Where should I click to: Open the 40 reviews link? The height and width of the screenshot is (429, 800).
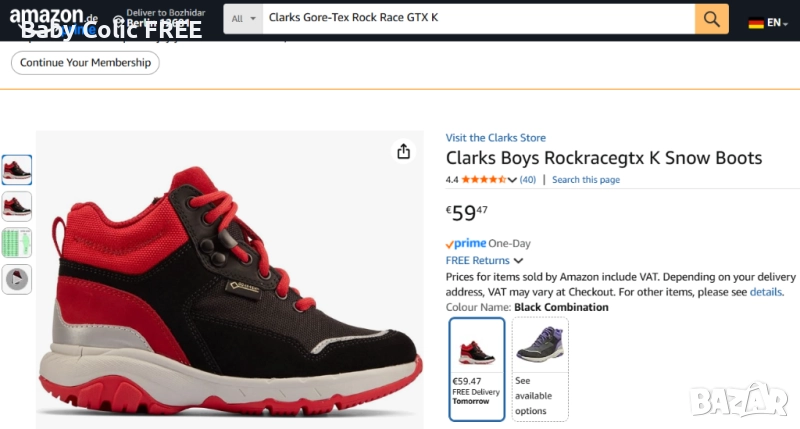coord(528,180)
